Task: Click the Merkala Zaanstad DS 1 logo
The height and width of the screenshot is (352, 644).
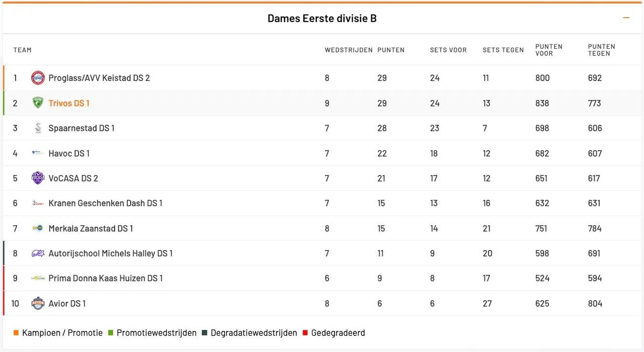Action: tap(38, 228)
